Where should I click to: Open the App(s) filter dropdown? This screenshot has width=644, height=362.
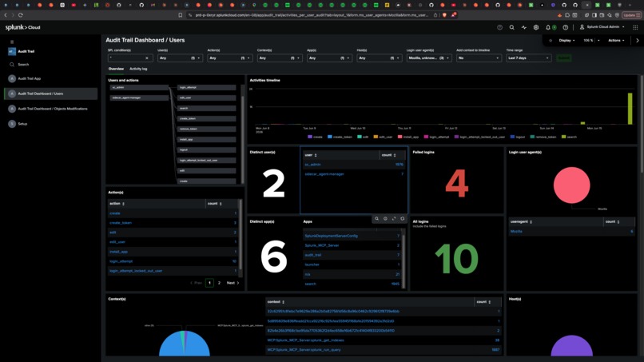click(x=329, y=58)
